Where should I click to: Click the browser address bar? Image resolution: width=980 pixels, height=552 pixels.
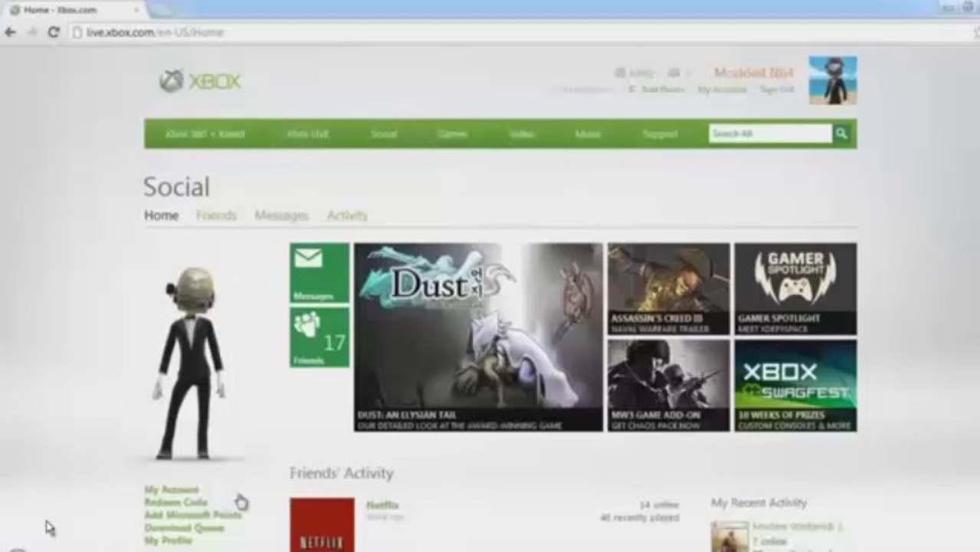pyautogui.click(x=521, y=32)
